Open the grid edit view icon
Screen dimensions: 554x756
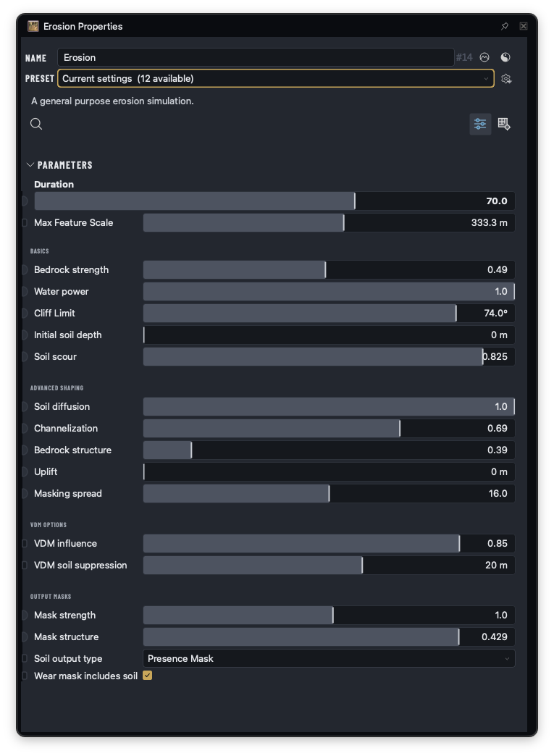coord(504,124)
